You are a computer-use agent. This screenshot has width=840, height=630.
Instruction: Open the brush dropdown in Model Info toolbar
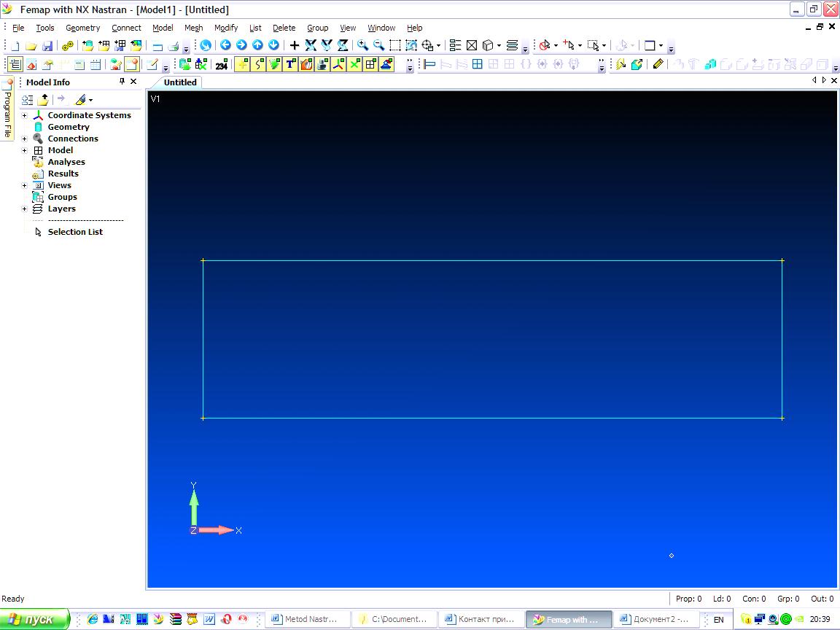(90, 100)
